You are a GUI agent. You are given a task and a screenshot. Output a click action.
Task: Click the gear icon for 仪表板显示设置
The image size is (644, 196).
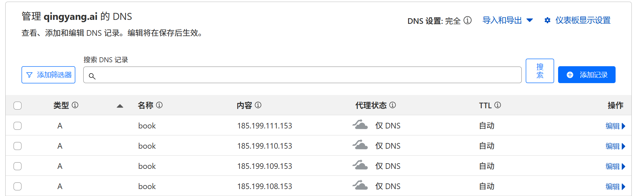548,21
